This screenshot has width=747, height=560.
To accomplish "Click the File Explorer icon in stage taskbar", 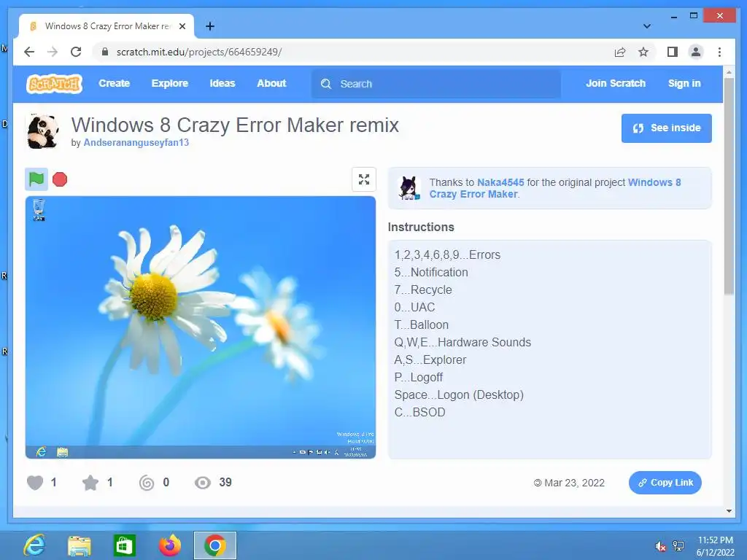I will click(63, 452).
